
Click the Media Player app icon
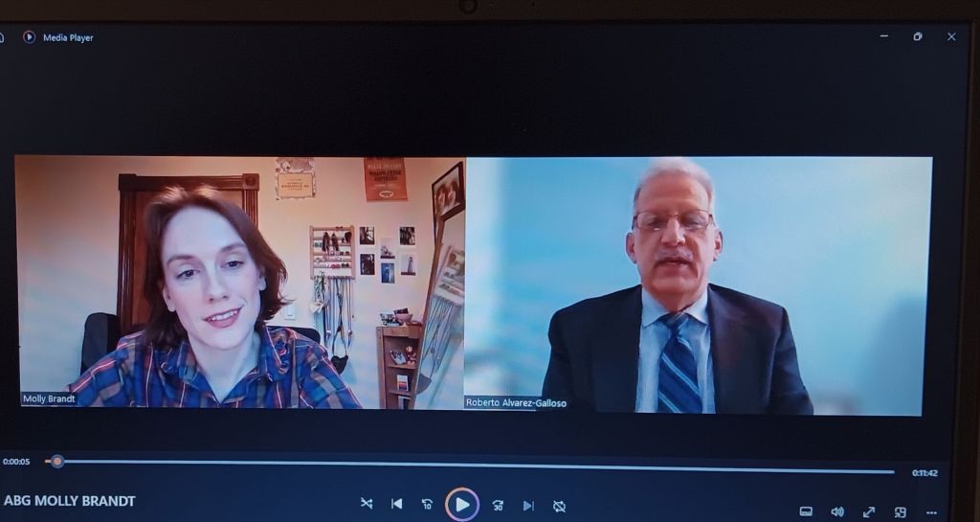(x=29, y=37)
